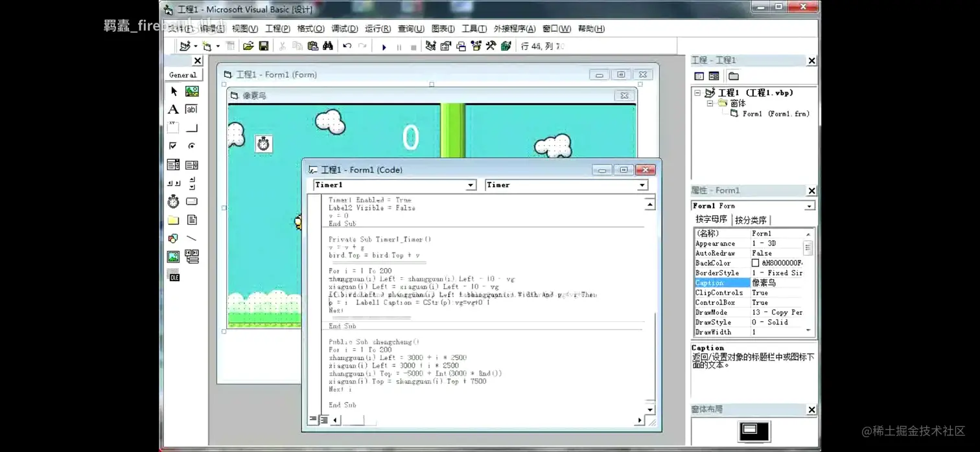Click the General tab of toolbox
Viewport: 980px width, 452px height.
pos(183,75)
